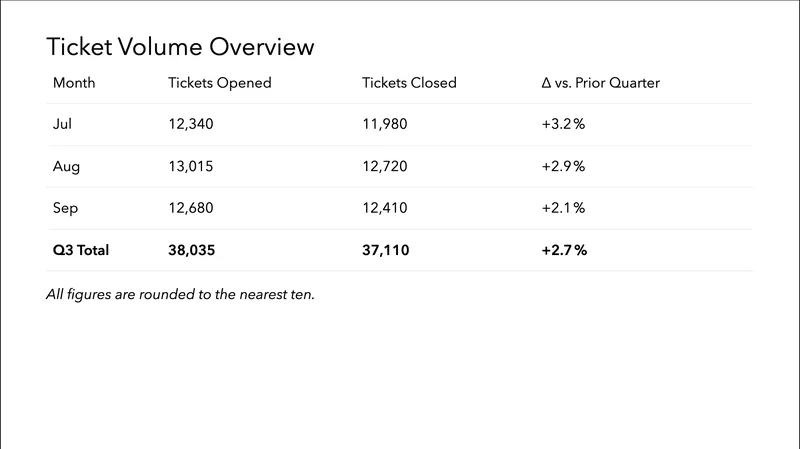Click the "Δ vs. Prior Quarter" header
800x449 pixels.
[600, 83]
